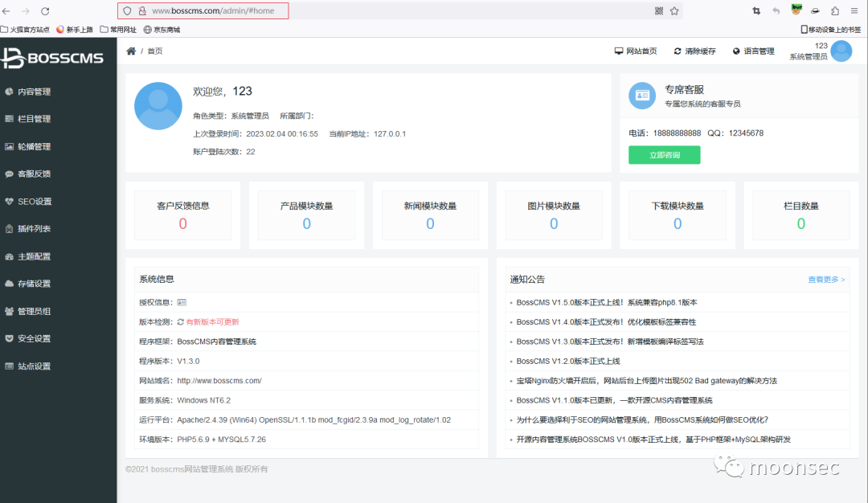868x503 pixels.
Task: Click the QR code icon in the address bar
Action: [x=659, y=11]
